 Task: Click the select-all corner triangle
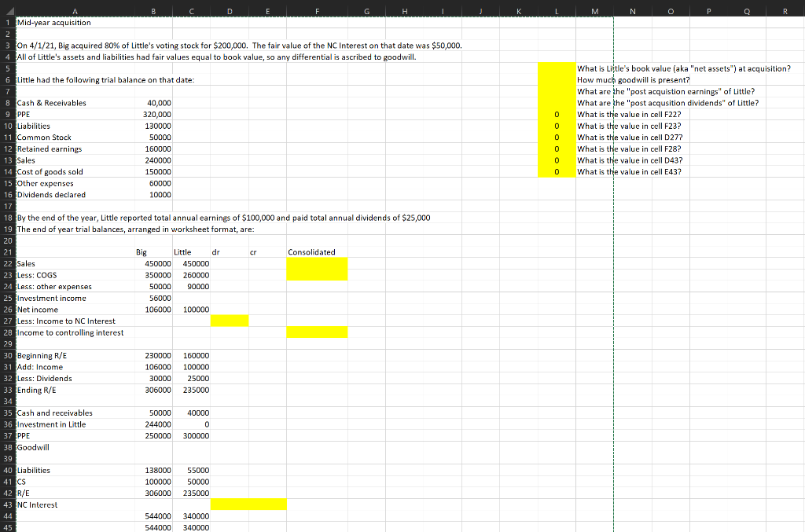[8, 11]
